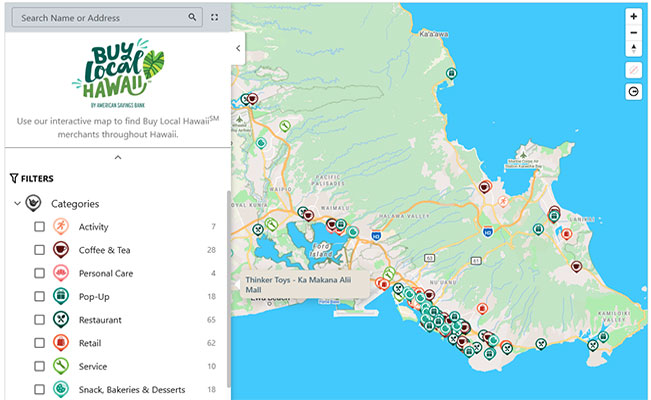Check the Service filter checkbox
Screen dimensions: 651x400
click(x=39, y=366)
